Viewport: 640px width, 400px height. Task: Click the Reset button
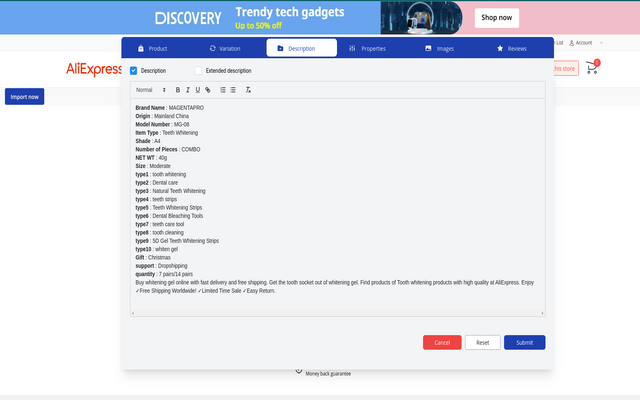tap(482, 342)
